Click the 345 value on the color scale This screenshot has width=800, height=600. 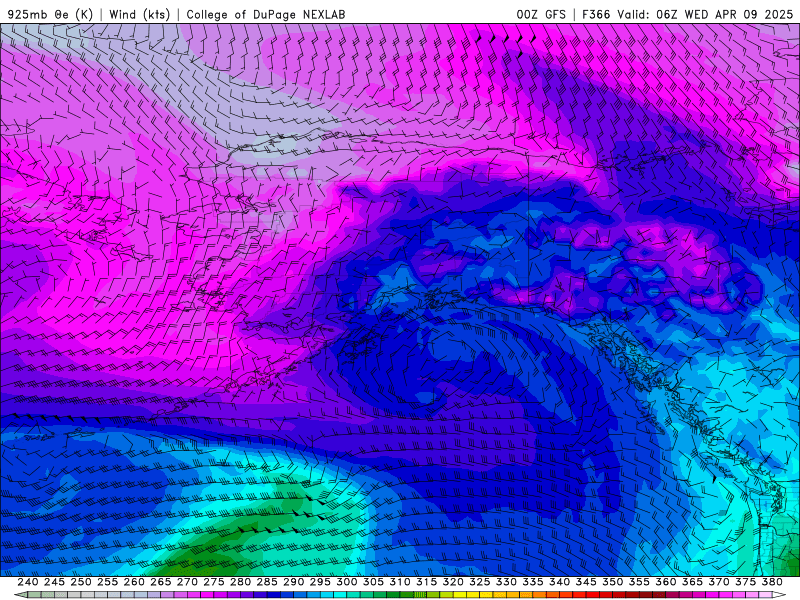point(586,582)
